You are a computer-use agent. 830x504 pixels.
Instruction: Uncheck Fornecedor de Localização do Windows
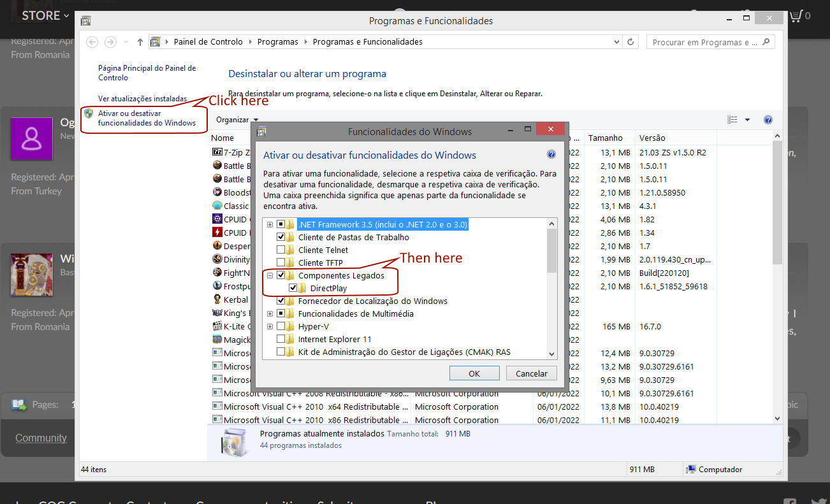[281, 301]
